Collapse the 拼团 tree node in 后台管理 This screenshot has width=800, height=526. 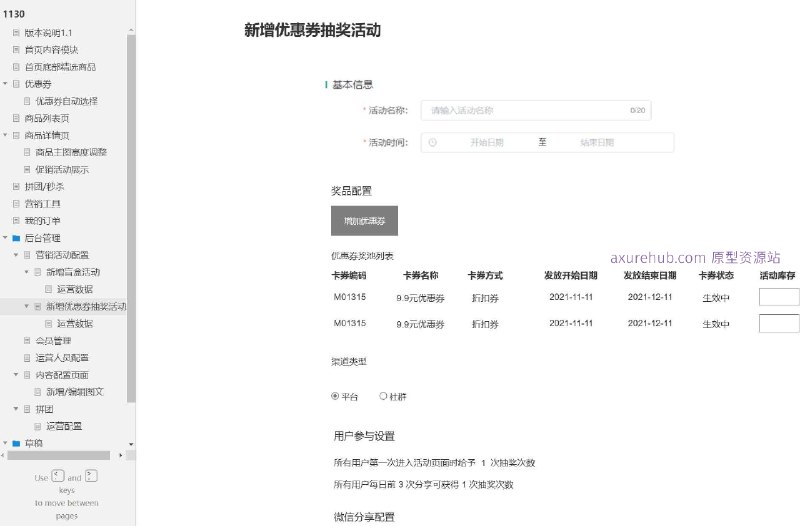pyautogui.click(x=16, y=409)
